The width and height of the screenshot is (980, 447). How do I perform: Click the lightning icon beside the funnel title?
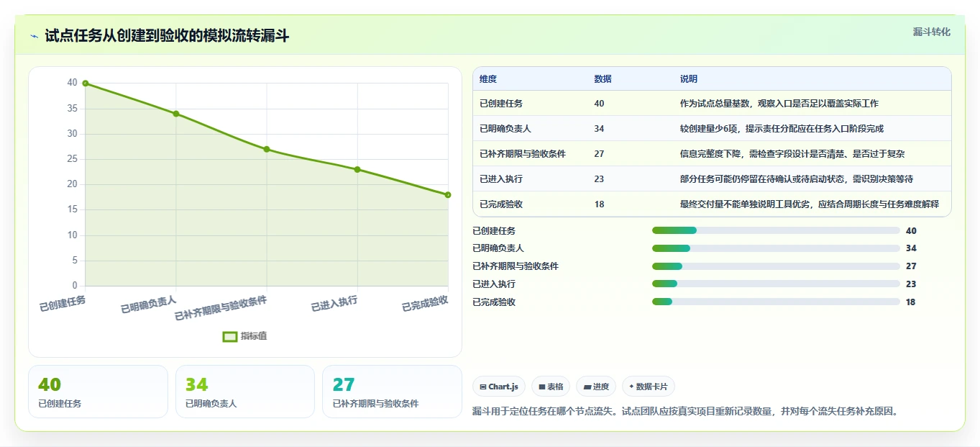(35, 36)
